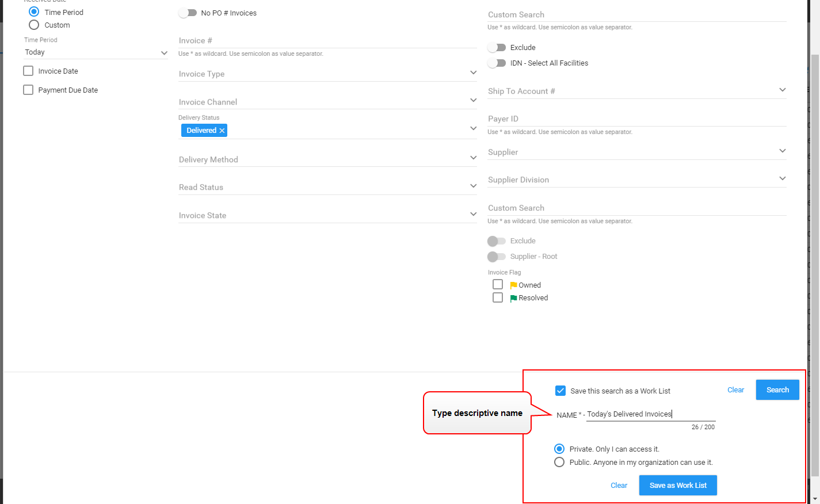820x504 pixels.
Task: Toggle the No PO # Invoices switch
Action: 188,13
